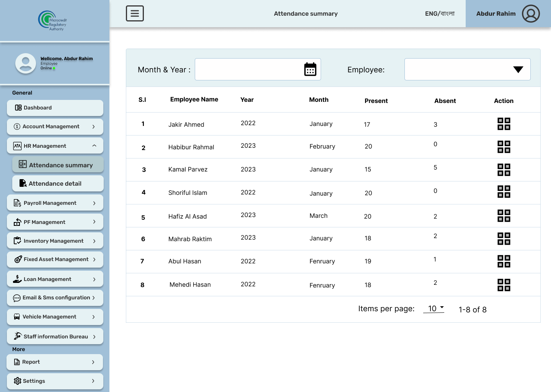Expand PF Management chevron
This screenshot has width=551, height=392.
94,222
